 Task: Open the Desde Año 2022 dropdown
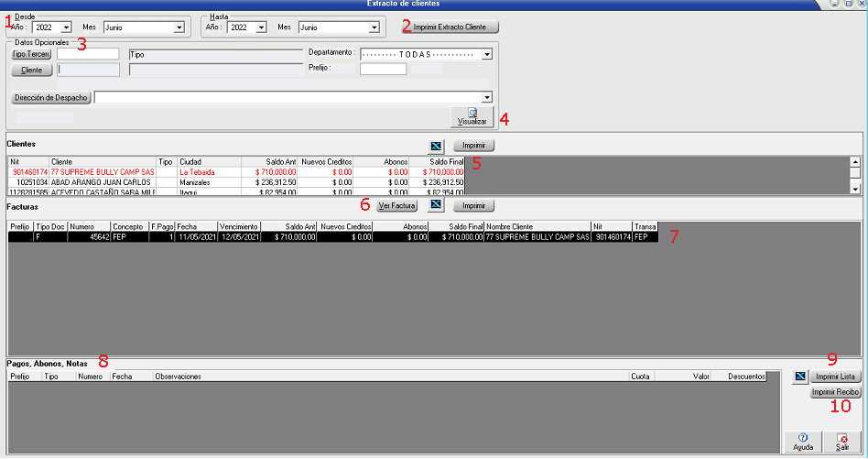point(66,27)
